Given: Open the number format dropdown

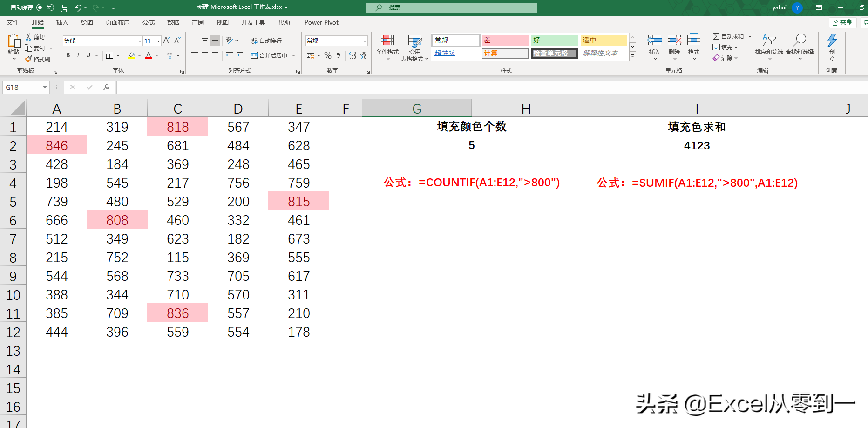Looking at the screenshot, I should [x=364, y=41].
